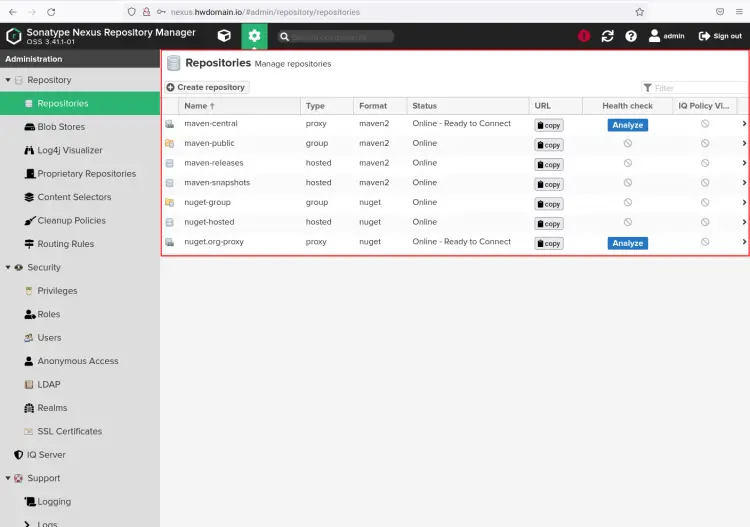Viewport: 750px width, 527px height.
Task: Sort by the Name column header
Action: pos(239,106)
